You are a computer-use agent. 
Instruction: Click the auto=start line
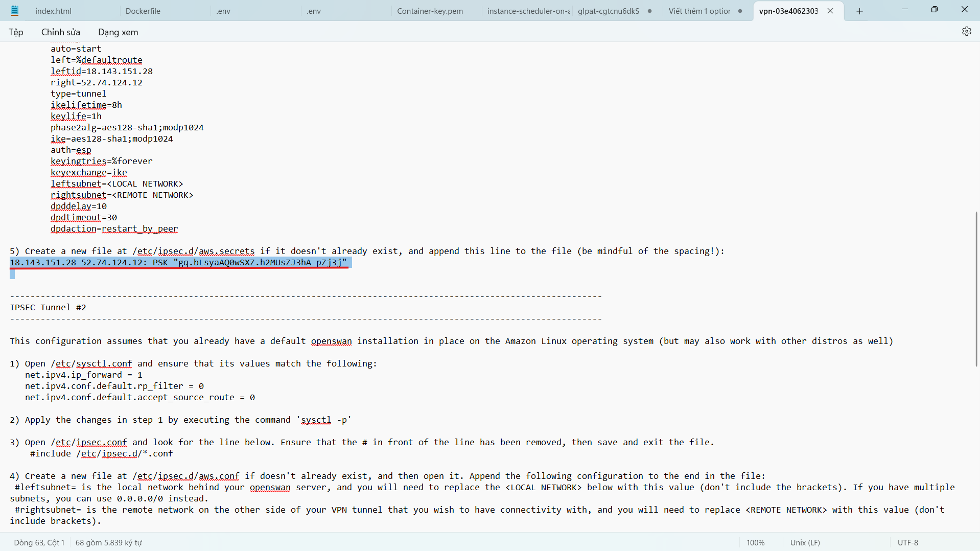tap(76, 49)
